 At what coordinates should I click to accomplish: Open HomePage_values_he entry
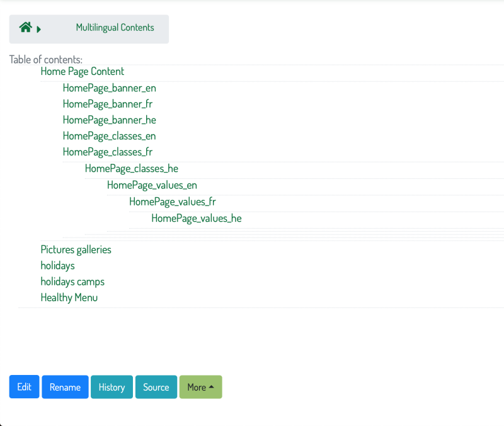[197, 219]
